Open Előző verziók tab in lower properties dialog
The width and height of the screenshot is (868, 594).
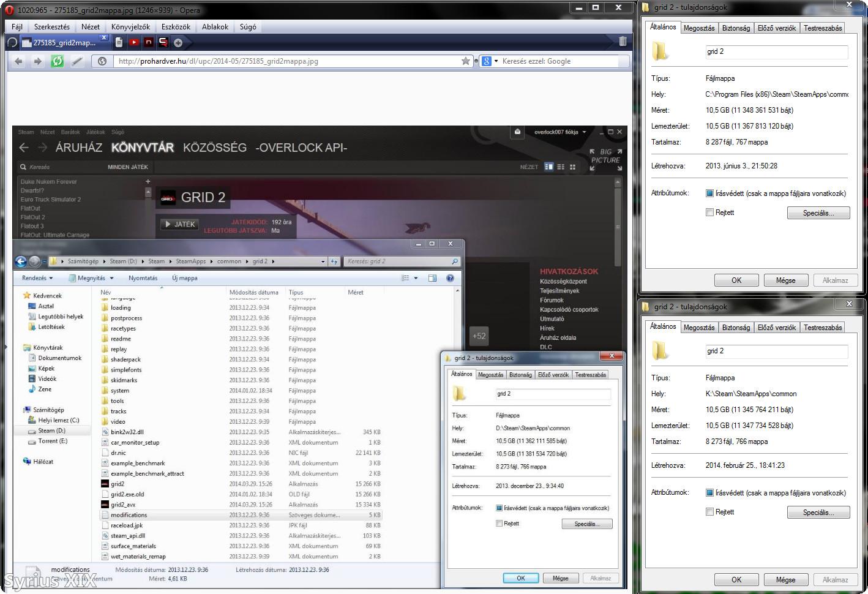coord(777,328)
